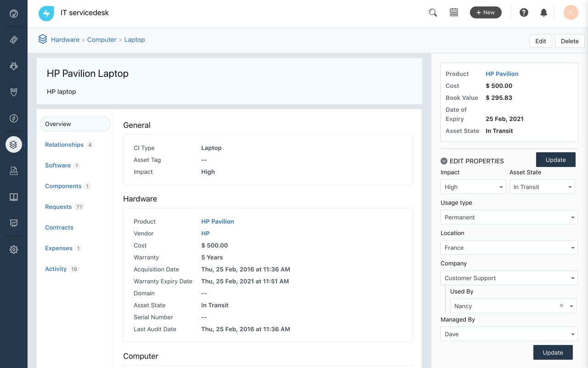Click the + New button

coord(486,12)
